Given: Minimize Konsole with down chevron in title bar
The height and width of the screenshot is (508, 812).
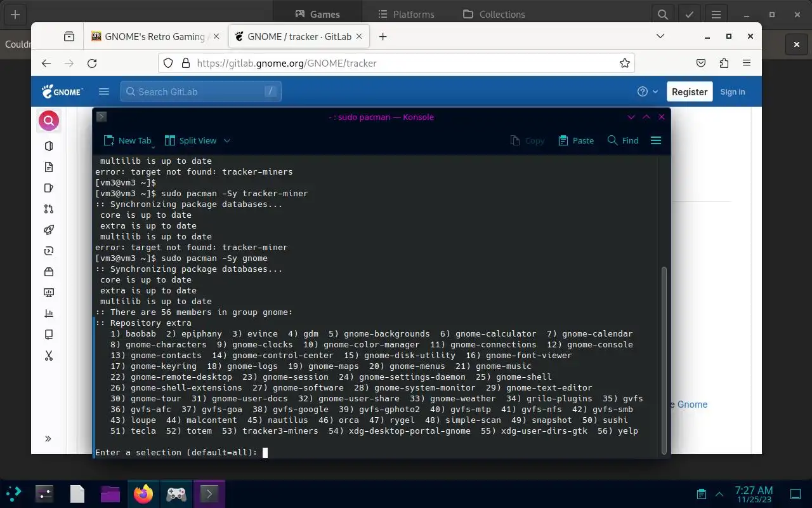Looking at the screenshot, I should click(x=631, y=117).
